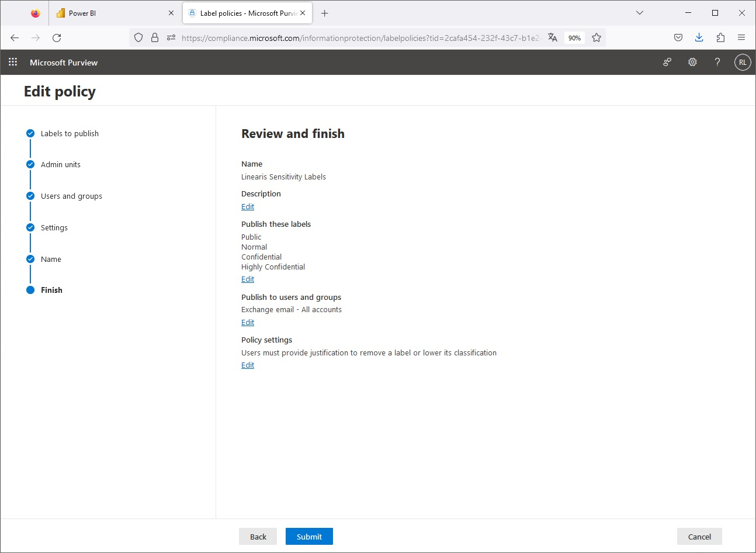Image resolution: width=756 pixels, height=553 pixels.
Task: Bookmark this page with the star icon
Action: click(596, 37)
